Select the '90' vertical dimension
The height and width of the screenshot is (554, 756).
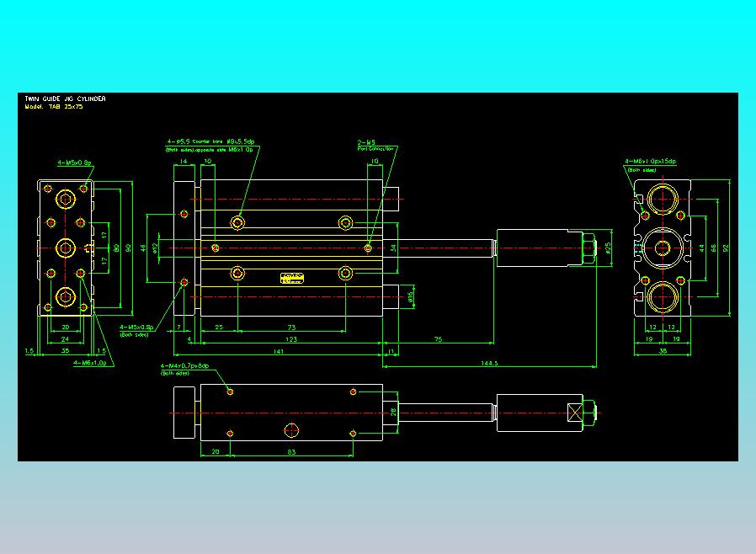[128, 248]
